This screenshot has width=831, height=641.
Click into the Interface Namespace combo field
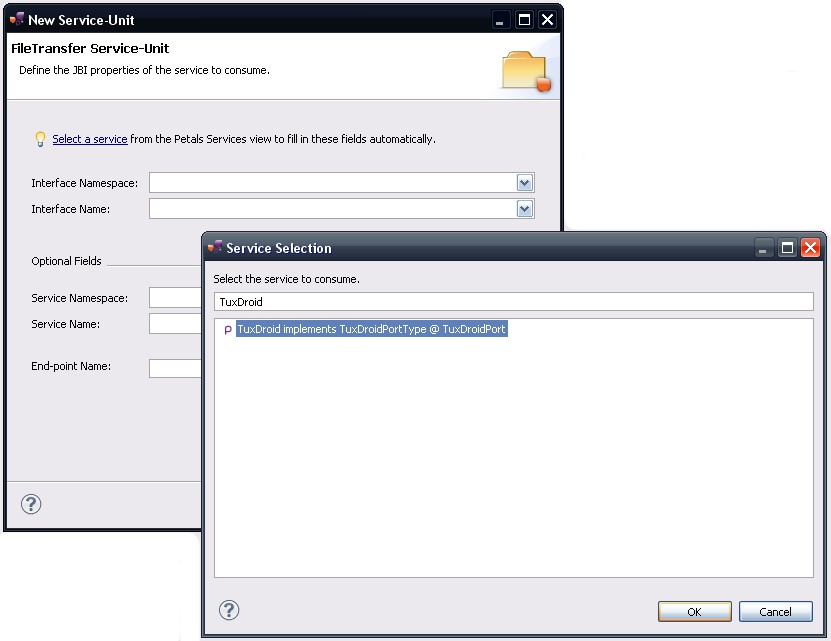[x=332, y=183]
